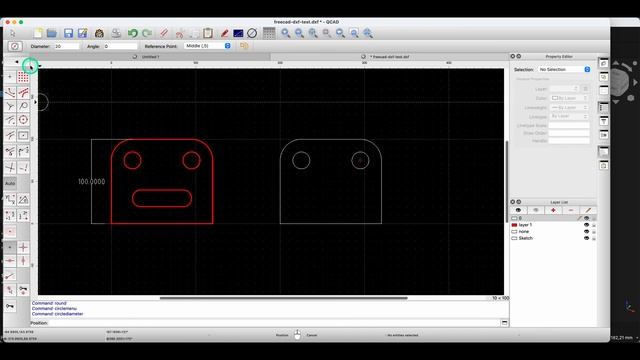
Task: Click the command line Position field
Action: tap(274, 323)
